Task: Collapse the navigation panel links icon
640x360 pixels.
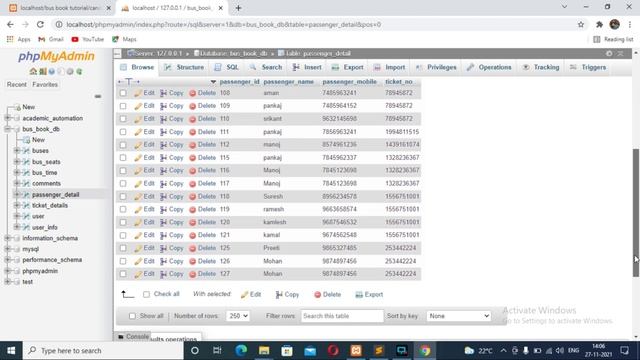Action: pyautogui.click(x=98, y=96)
